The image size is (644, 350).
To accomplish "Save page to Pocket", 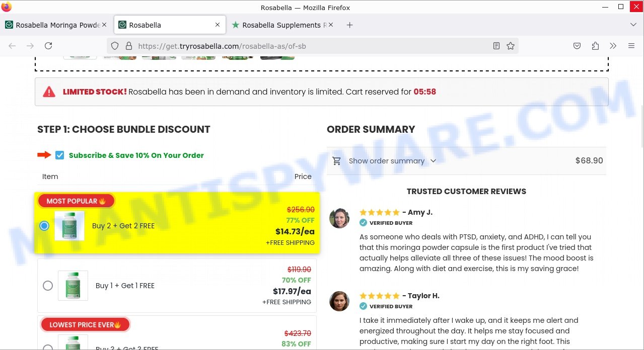I will pos(577,46).
